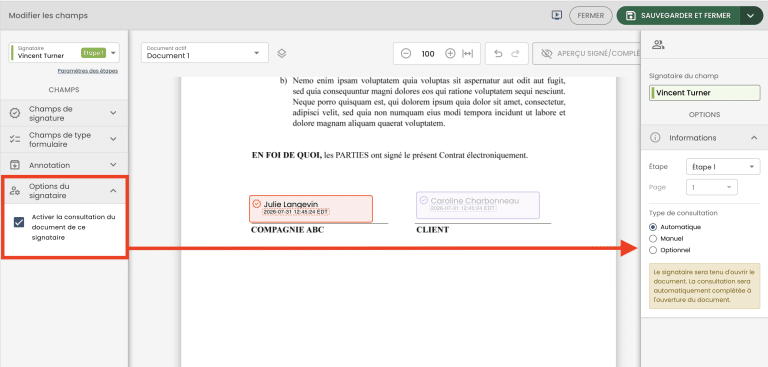
Task: Click the signature field badge icon
Action: tap(15, 113)
